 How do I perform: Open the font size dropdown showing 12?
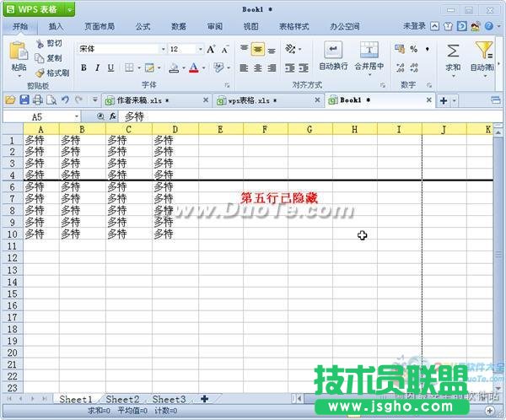201,50
